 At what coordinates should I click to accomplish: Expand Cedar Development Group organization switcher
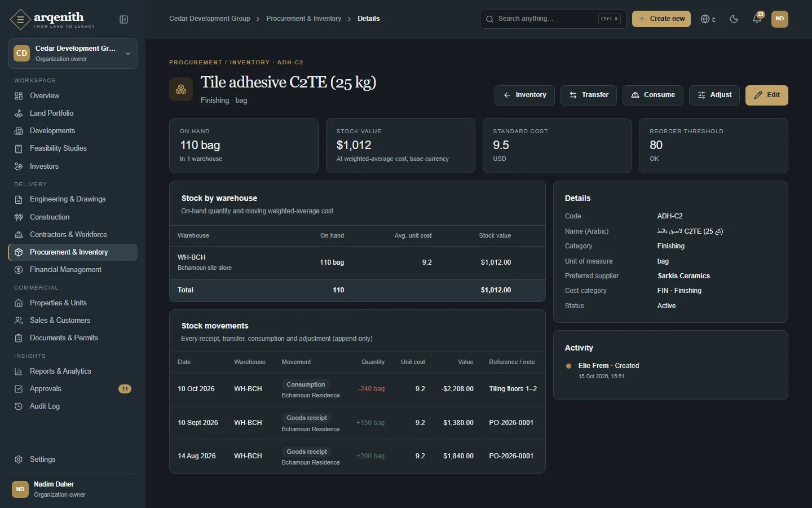73,54
